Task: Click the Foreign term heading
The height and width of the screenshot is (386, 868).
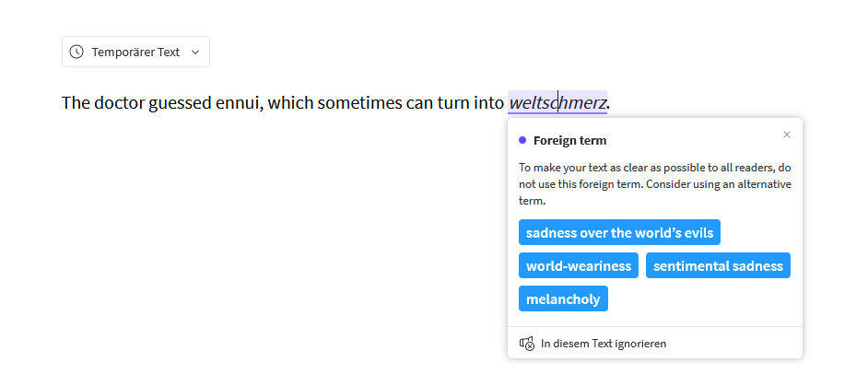Action: click(x=569, y=141)
